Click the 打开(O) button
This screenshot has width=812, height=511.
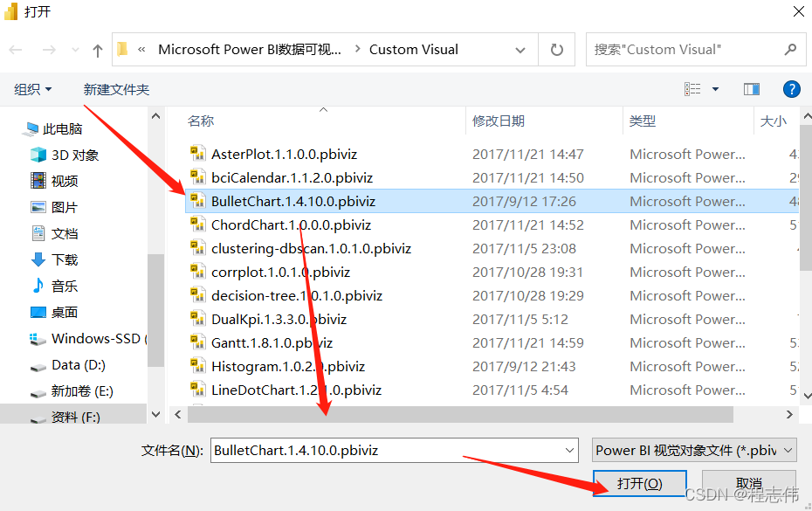tap(639, 483)
